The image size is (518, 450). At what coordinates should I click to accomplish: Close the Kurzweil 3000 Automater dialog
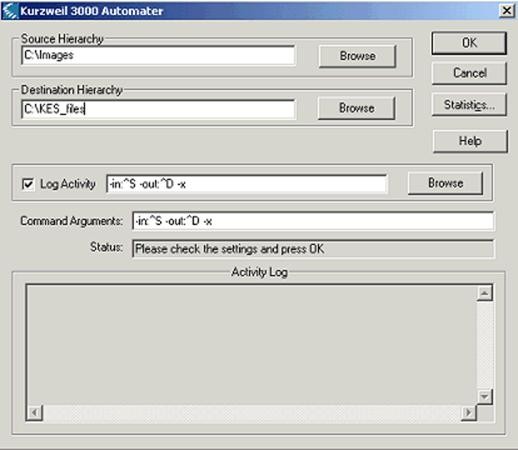(x=506, y=11)
